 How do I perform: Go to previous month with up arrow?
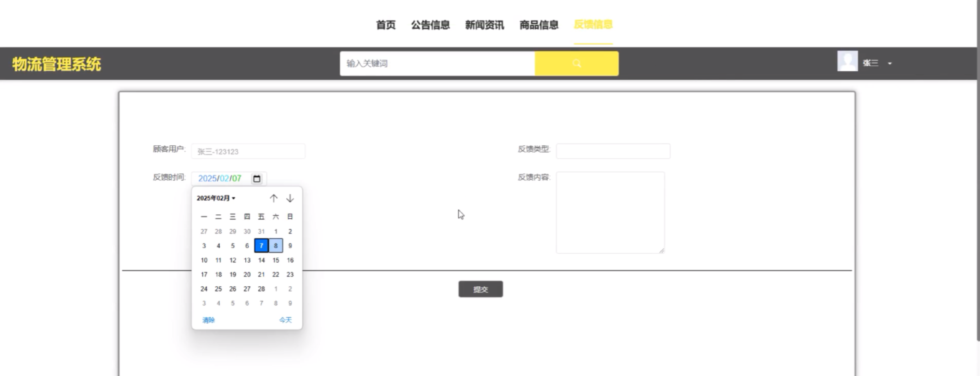274,198
